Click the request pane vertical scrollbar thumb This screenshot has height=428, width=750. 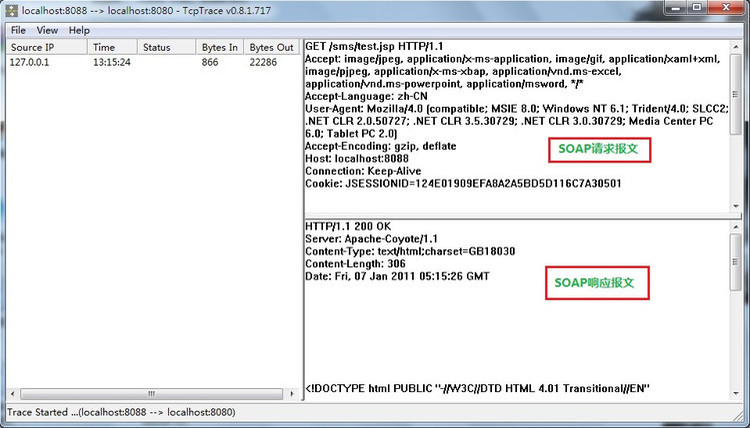736,94
